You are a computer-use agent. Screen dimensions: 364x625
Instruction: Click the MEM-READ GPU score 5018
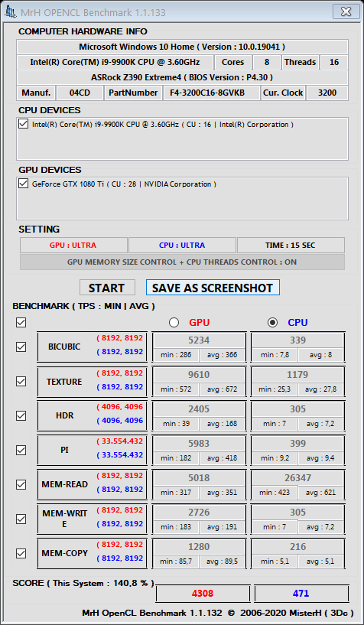point(199,477)
